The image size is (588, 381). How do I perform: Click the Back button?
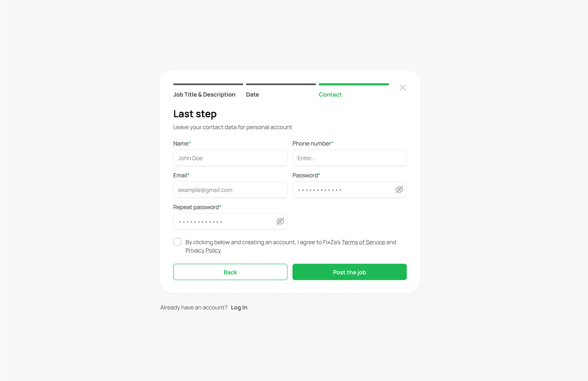pyautogui.click(x=230, y=272)
